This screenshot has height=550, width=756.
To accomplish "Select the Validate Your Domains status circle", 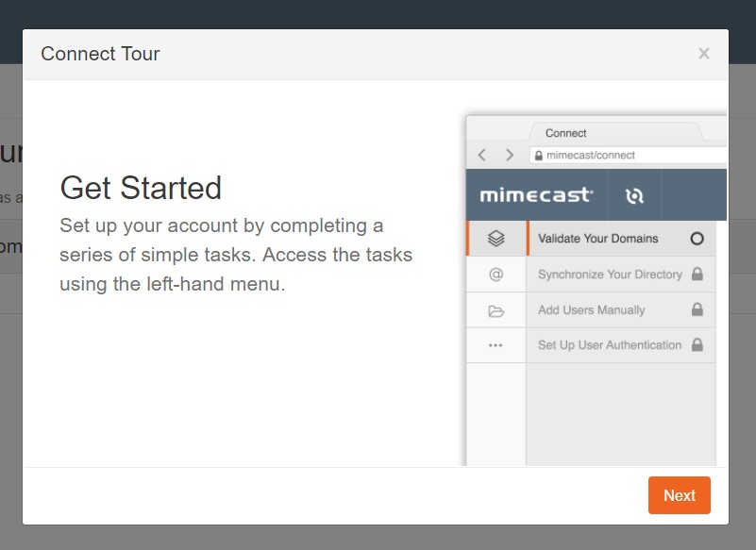I will [697, 239].
